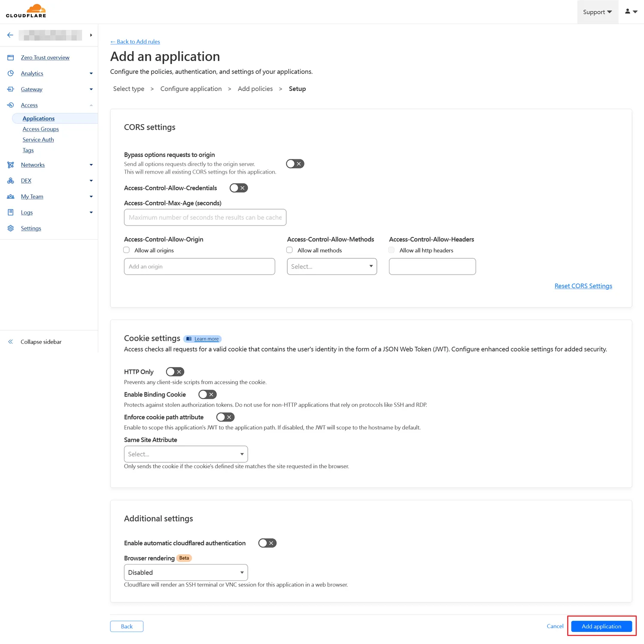The width and height of the screenshot is (644, 644).
Task: Click the Collapse sidebar double-chevron icon
Action: pos(11,342)
